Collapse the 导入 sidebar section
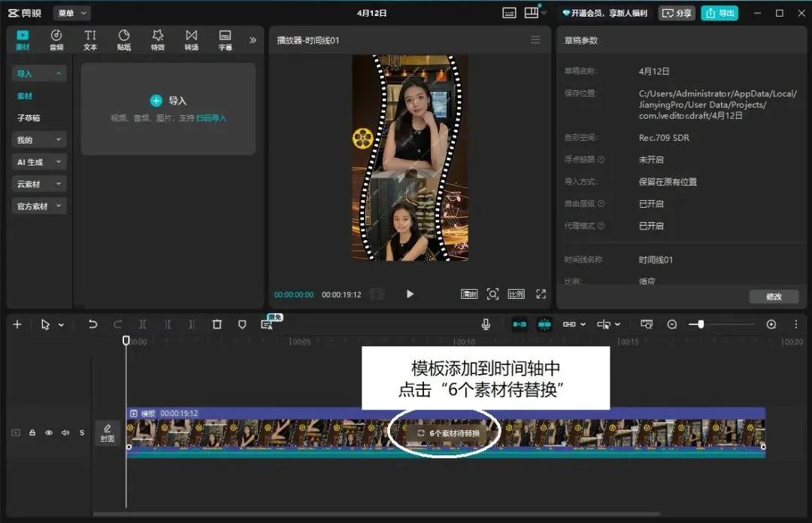The height and width of the screenshot is (523, 812). (x=39, y=74)
